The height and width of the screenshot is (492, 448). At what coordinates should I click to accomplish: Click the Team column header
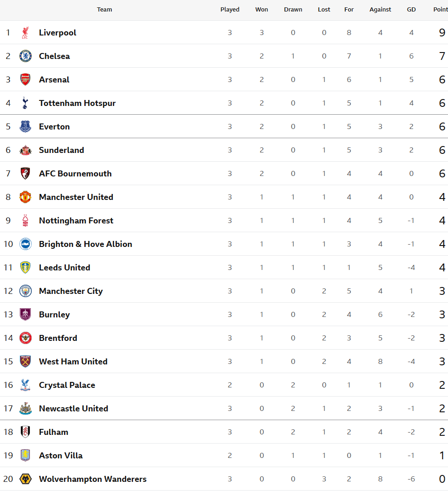coord(105,9)
